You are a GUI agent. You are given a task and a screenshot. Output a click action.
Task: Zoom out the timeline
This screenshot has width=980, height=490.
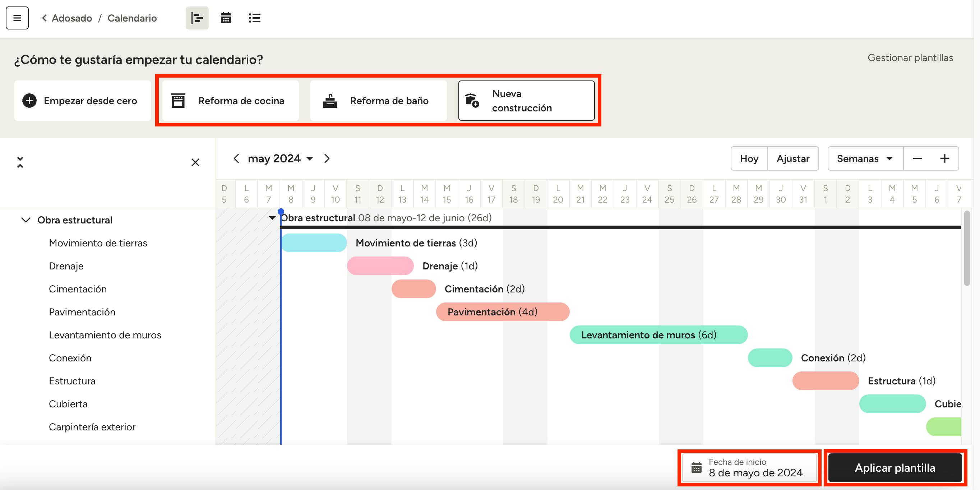tap(917, 158)
